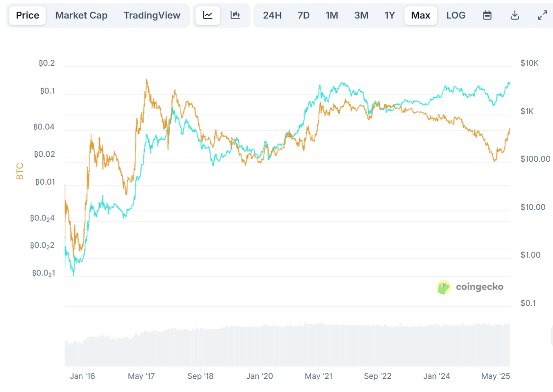Click the ₿0.02 axis label
Screen dimensions: 553x392
click(x=45, y=154)
